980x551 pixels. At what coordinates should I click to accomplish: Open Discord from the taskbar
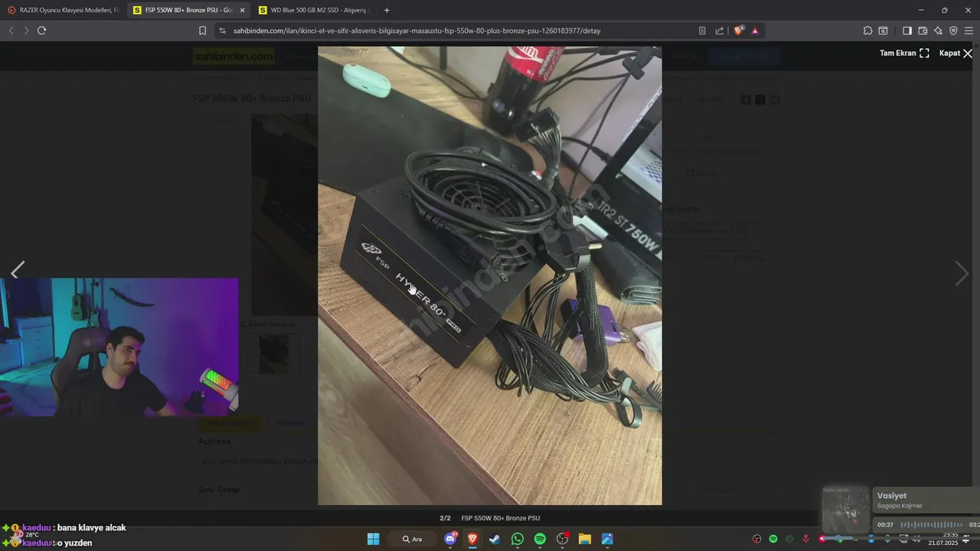point(450,539)
